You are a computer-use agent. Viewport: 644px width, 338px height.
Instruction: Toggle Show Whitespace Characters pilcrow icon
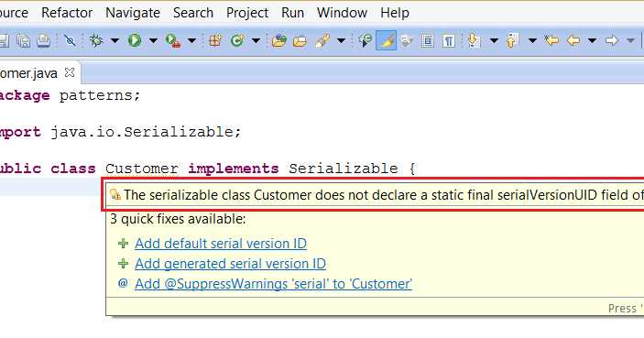(449, 40)
